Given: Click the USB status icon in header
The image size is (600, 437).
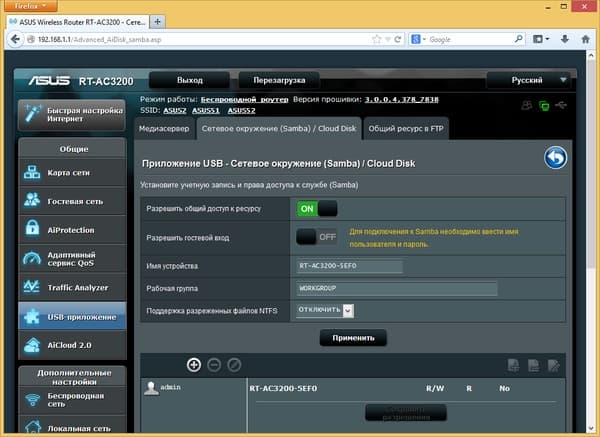Looking at the screenshot, I should pyautogui.click(x=561, y=104).
